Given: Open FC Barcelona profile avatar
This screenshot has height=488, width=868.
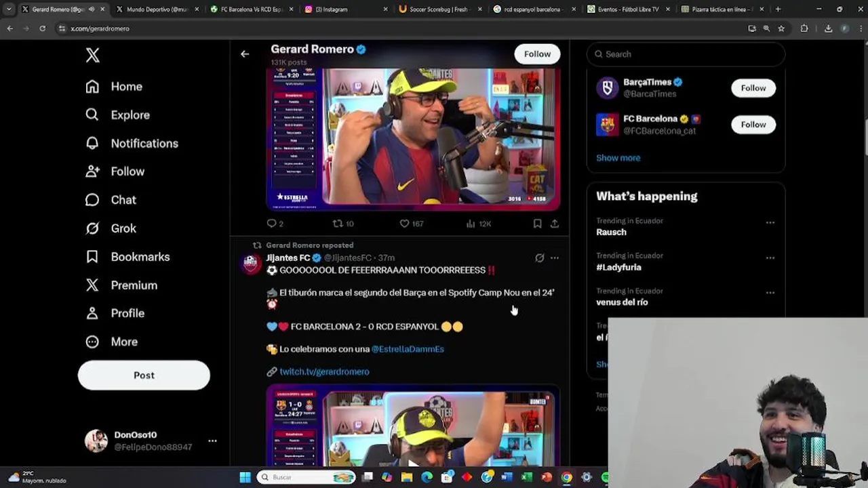Looking at the screenshot, I should [608, 125].
